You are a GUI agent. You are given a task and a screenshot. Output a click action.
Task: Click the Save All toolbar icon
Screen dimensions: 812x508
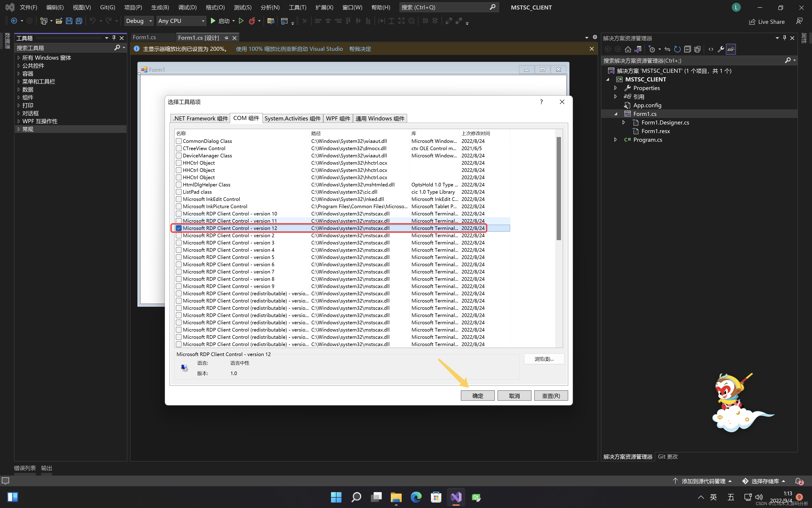coord(79,21)
